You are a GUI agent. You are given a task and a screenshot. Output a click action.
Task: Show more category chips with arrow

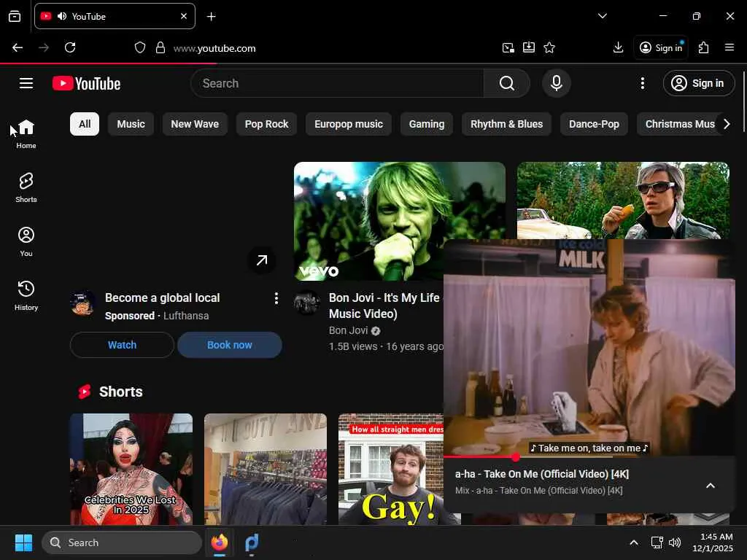727,124
